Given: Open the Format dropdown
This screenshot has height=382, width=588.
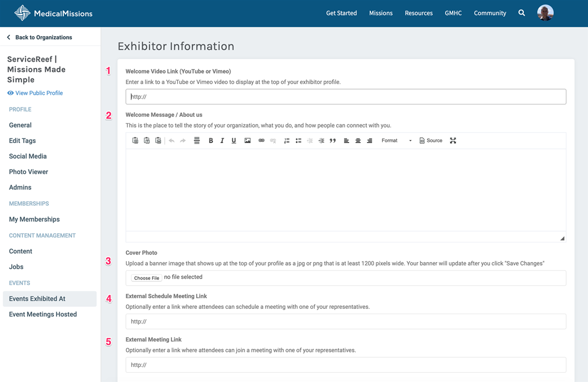Looking at the screenshot, I should [x=396, y=140].
